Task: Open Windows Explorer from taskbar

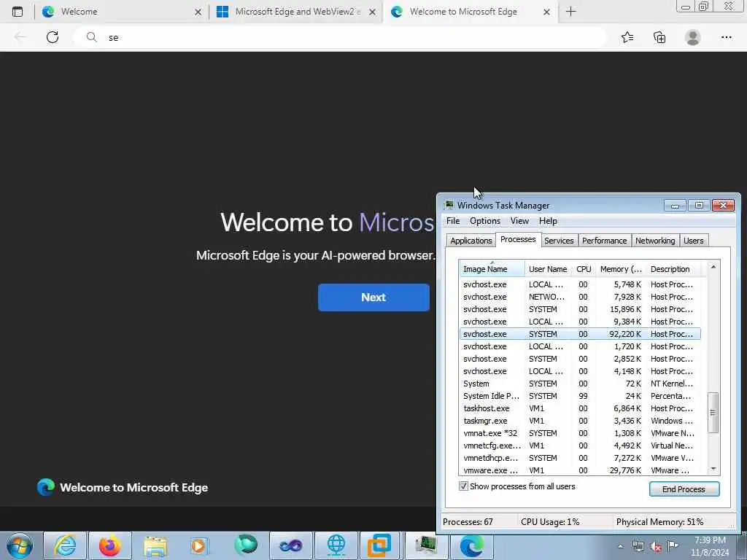Action: [155, 545]
